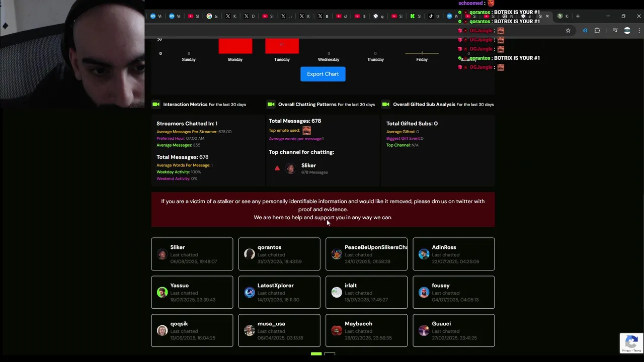Open the Sliker last-chatted card avatar
This screenshot has width=644, height=362.
pos(162,254)
